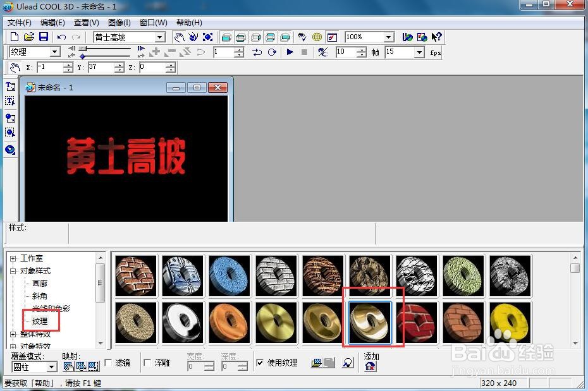Create a new document with New icon
Screen dimensions: 588x391
15,37
